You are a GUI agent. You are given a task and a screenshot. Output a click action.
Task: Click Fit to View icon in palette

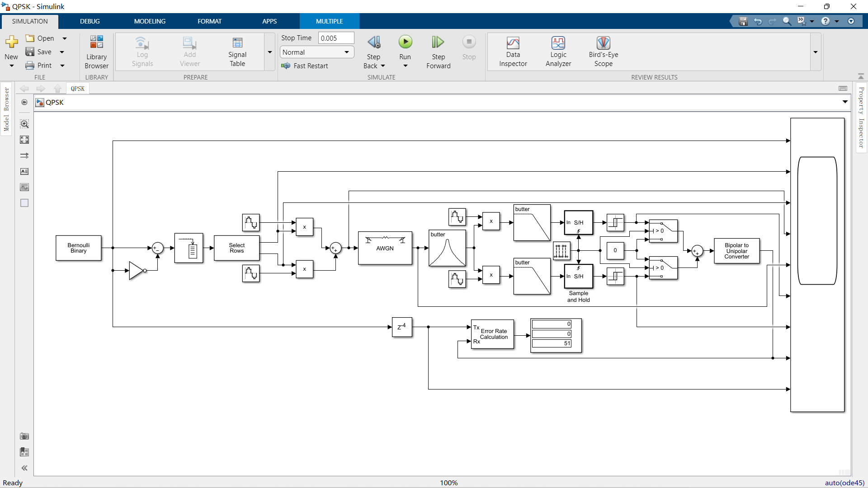point(24,140)
